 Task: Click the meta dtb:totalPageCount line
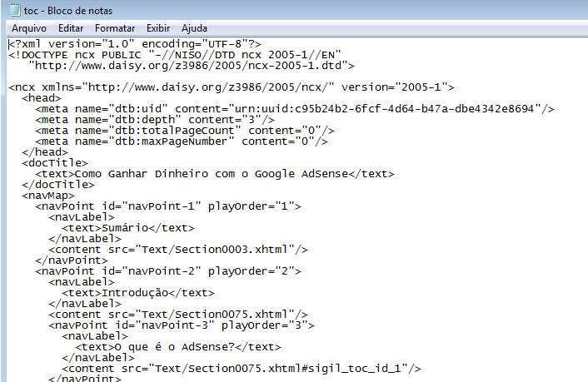coord(185,131)
